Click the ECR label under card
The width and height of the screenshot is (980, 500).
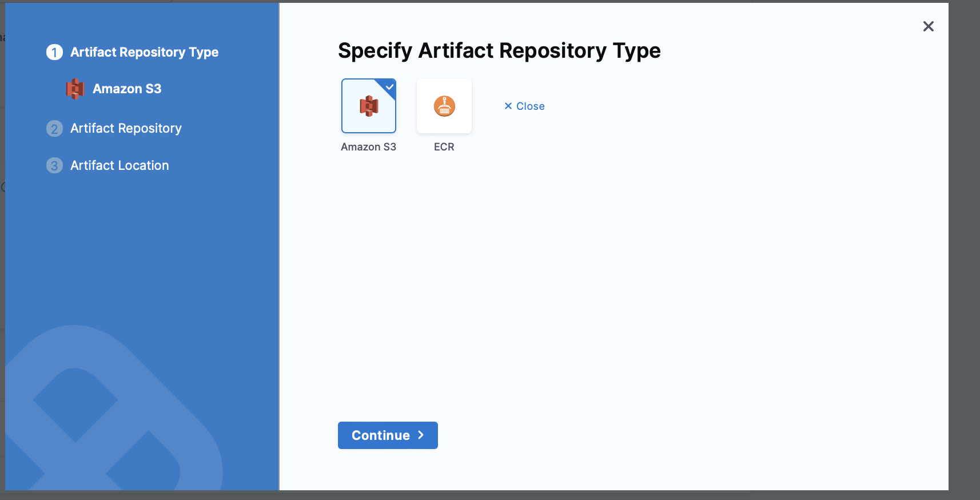(444, 147)
